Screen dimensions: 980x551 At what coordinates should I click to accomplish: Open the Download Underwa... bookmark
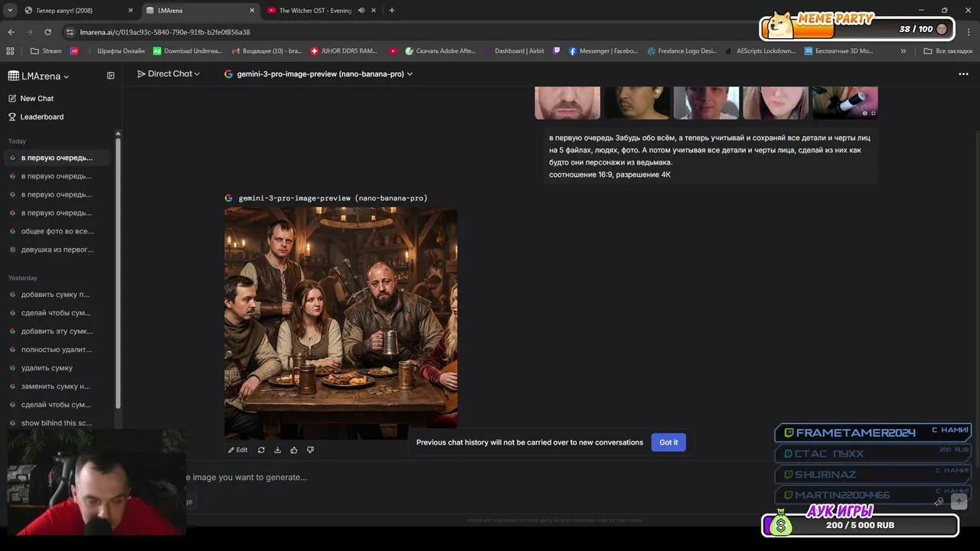188,51
